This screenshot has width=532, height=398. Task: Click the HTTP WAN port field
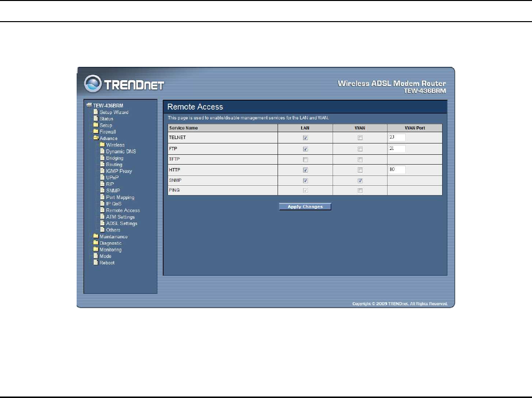[397, 170]
